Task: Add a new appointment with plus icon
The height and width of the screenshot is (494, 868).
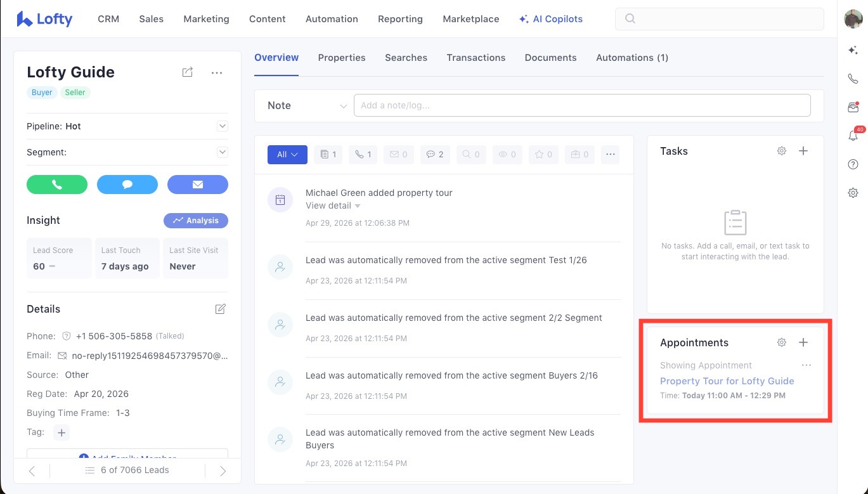Action: (x=803, y=342)
